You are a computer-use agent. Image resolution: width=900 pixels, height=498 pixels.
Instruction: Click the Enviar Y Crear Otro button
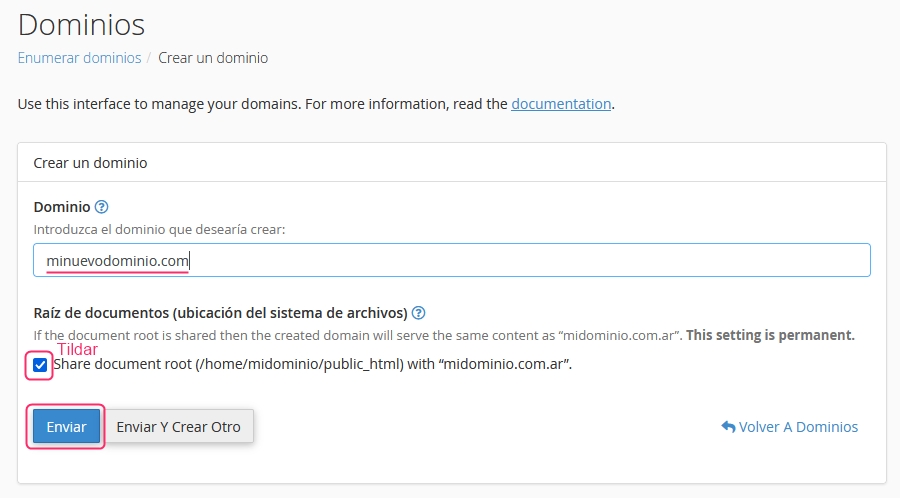click(x=179, y=426)
